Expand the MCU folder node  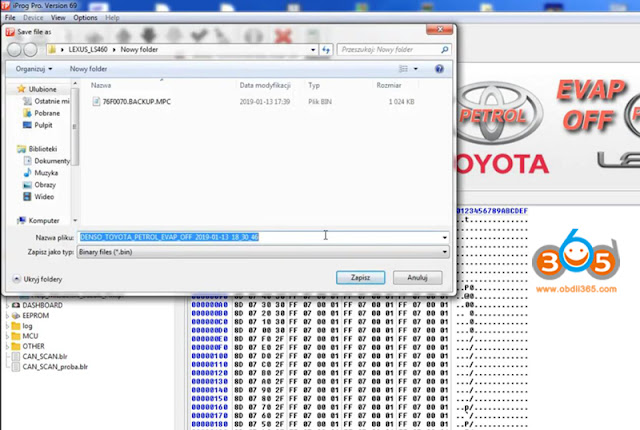tap(7, 336)
